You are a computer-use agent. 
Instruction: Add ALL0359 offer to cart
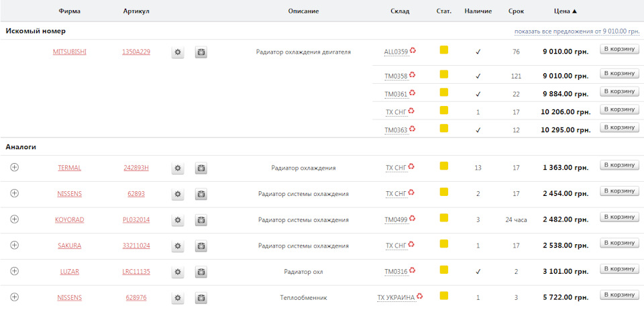coord(620,49)
